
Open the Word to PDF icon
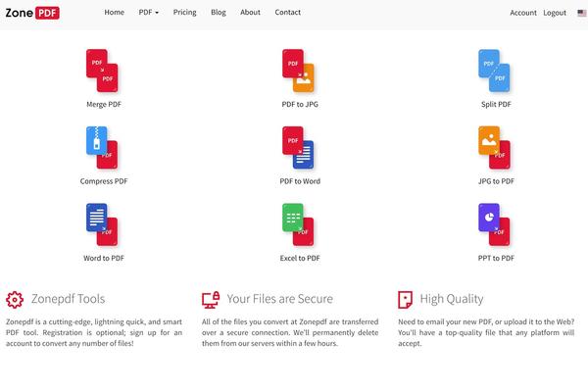102,224
